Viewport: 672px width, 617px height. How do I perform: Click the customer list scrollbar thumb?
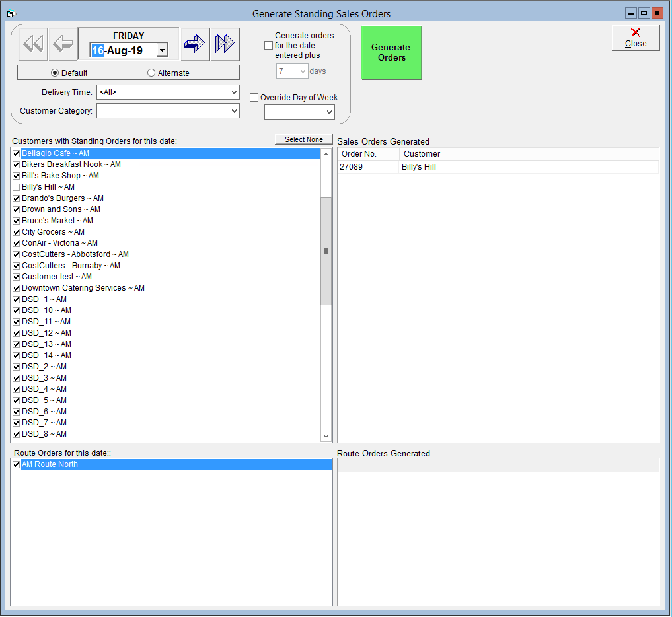[x=326, y=251]
